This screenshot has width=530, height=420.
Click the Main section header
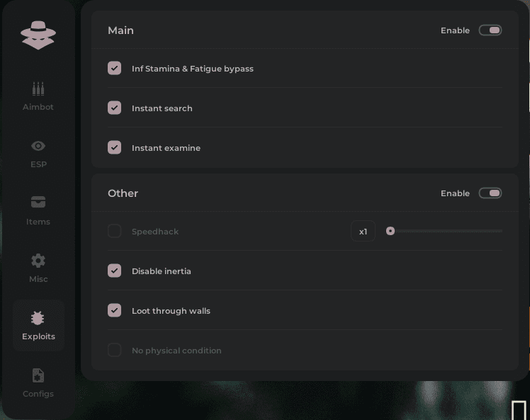coord(120,30)
